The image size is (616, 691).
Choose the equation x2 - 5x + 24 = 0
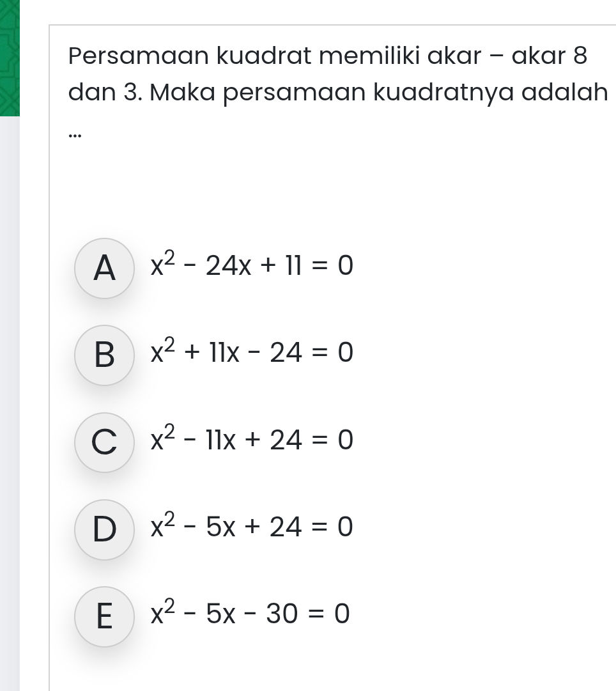pos(251,525)
